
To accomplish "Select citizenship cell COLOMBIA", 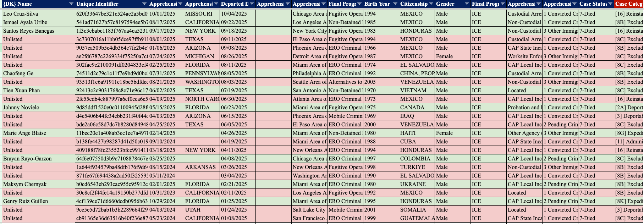I will point(417,159).
